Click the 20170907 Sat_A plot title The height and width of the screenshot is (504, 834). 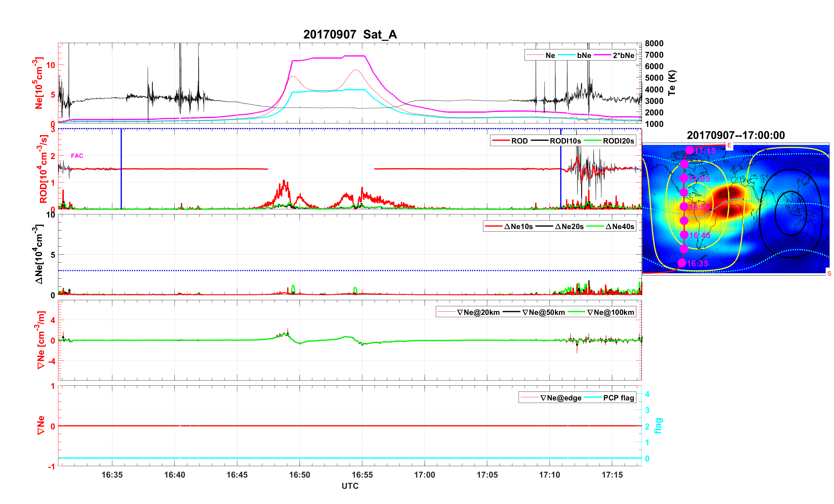(x=350, y=34)
